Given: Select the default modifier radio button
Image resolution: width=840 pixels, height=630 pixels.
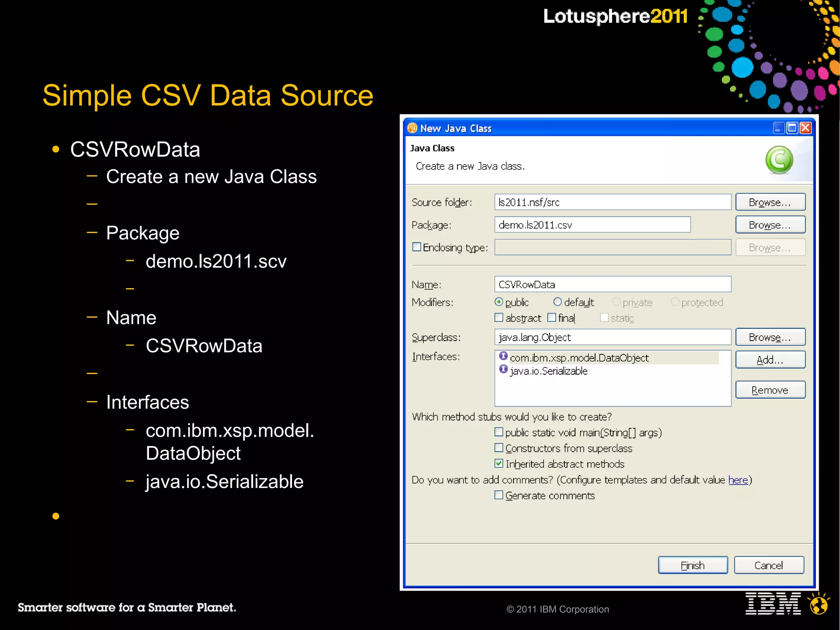Looking at the screenshot, I should pyautogui.click(x=557, y=302).
